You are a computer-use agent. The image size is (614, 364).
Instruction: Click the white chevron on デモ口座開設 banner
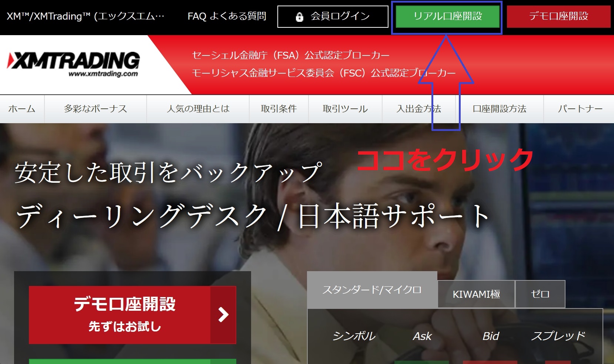(223, 315)
